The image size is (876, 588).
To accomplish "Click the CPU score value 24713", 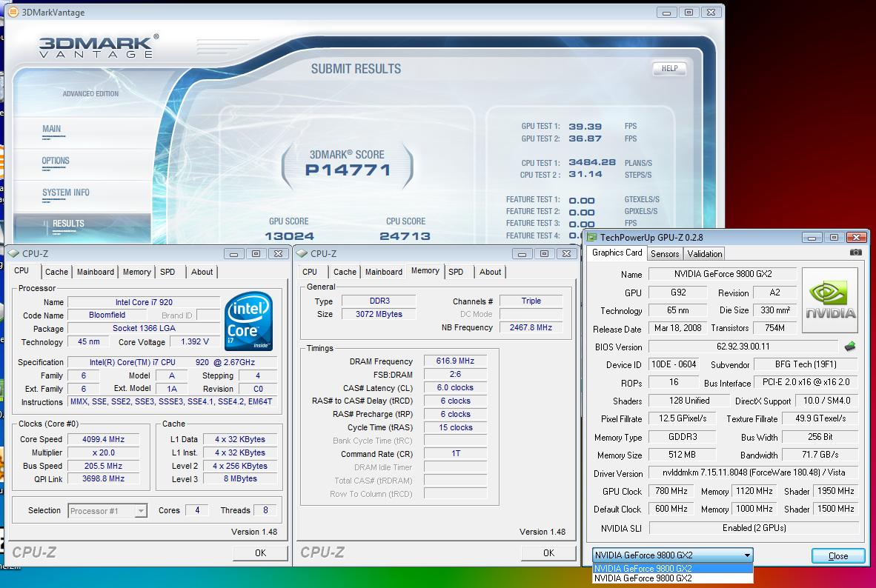I will point(405,236).
